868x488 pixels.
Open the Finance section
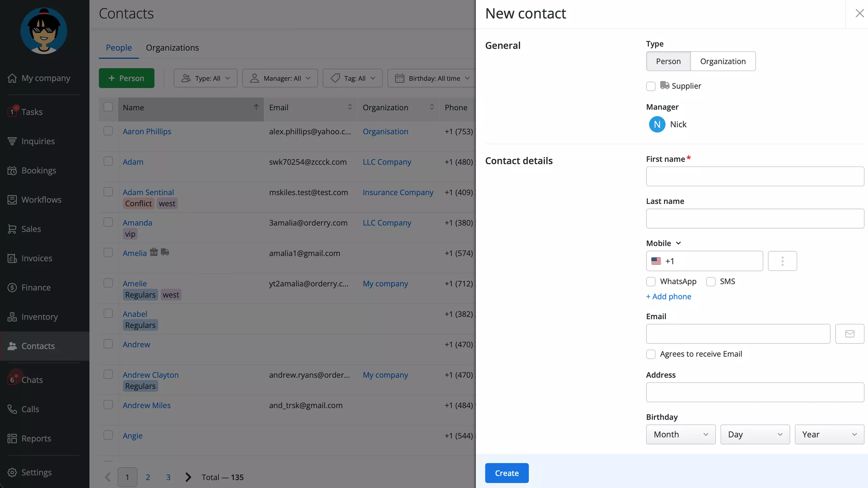tap(36, 287)
